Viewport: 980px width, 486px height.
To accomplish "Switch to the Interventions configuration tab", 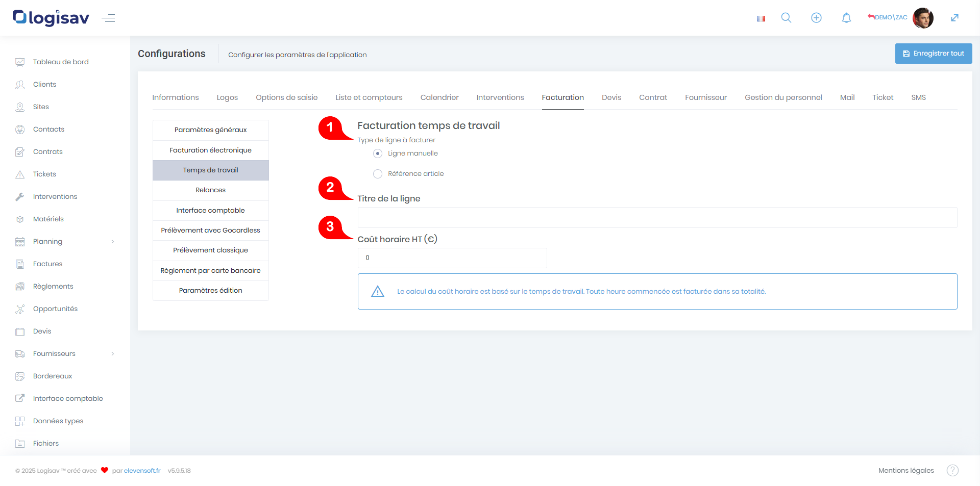I will coord(500,97).
